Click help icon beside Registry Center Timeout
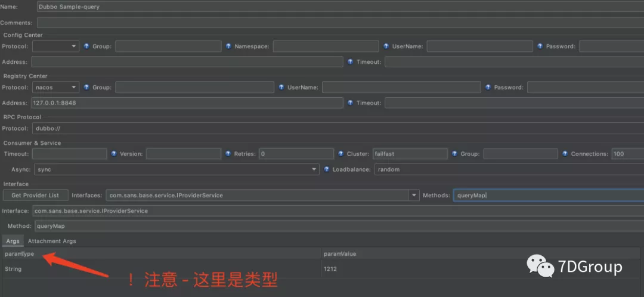This screenshot has width=644, height=297. pos(351,103)
